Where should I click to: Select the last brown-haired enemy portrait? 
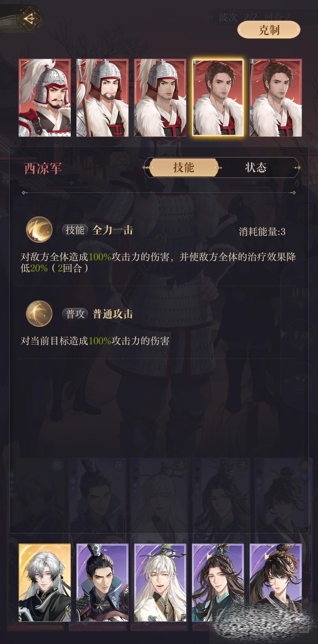[x=276, y=98]
